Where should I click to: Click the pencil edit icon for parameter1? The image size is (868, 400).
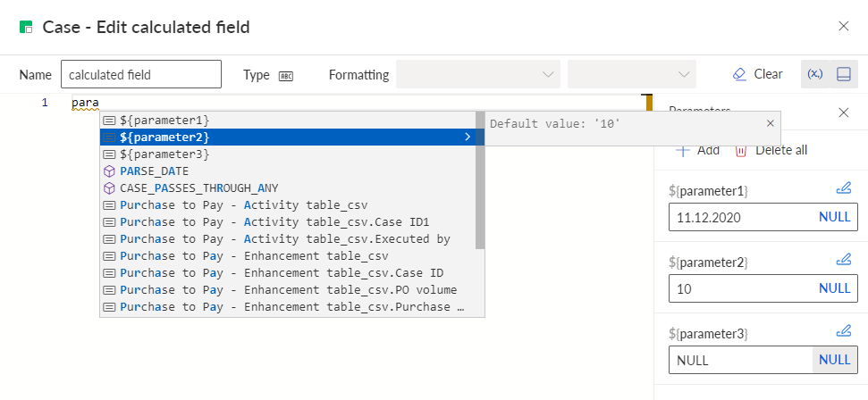point(843,188)
